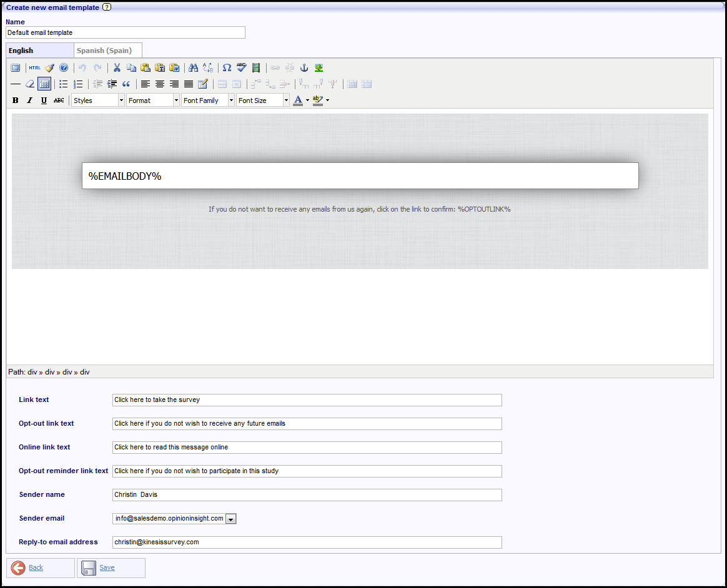
Task: Toggle underline formatting
Action: pyautogui.click(x=44, y=100)
